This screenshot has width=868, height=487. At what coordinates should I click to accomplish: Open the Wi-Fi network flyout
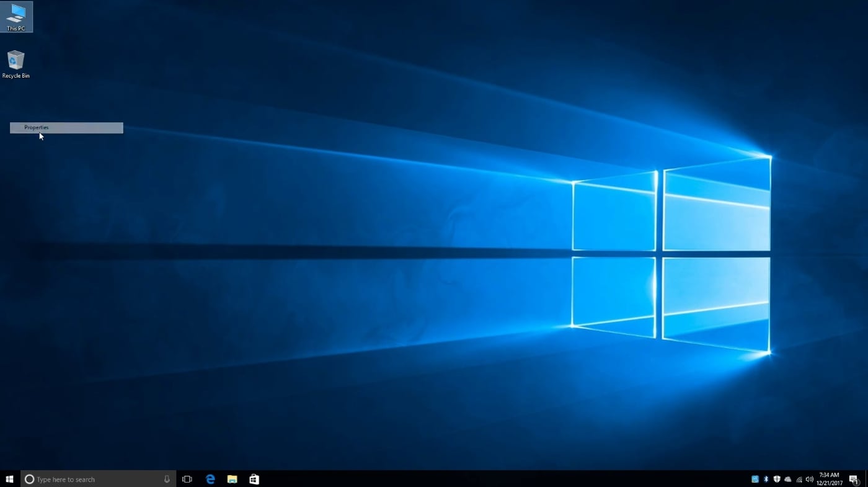(x=799, y=479)
